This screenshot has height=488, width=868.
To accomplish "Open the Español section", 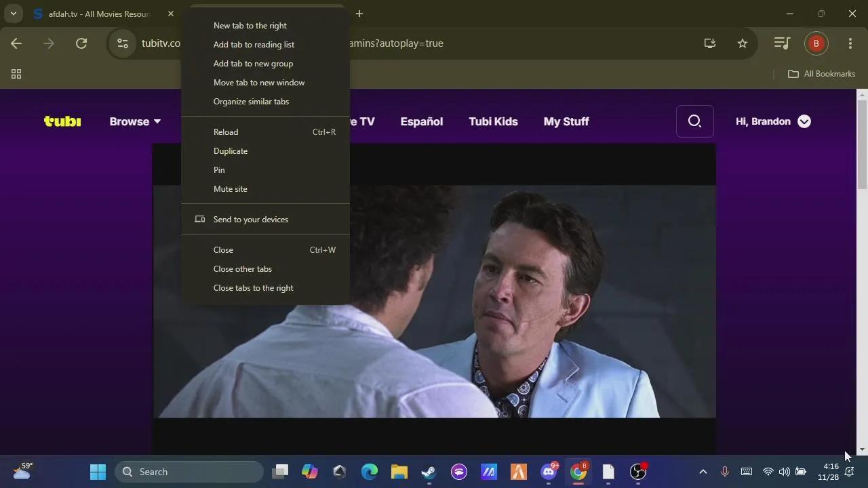I will point(422,121).
